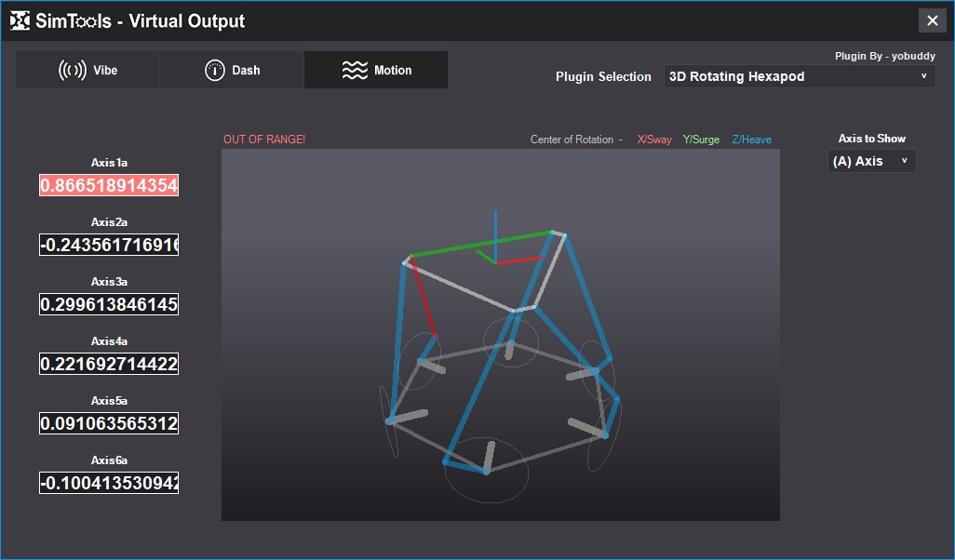Select the Motion tab
This screenshot has width=955, height=560.
376,70
